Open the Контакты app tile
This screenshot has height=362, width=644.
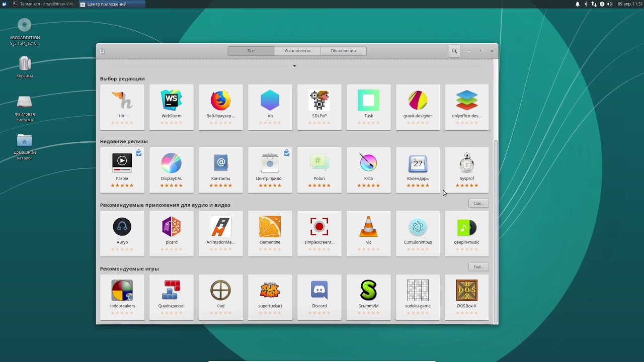(x=221, y=170)
